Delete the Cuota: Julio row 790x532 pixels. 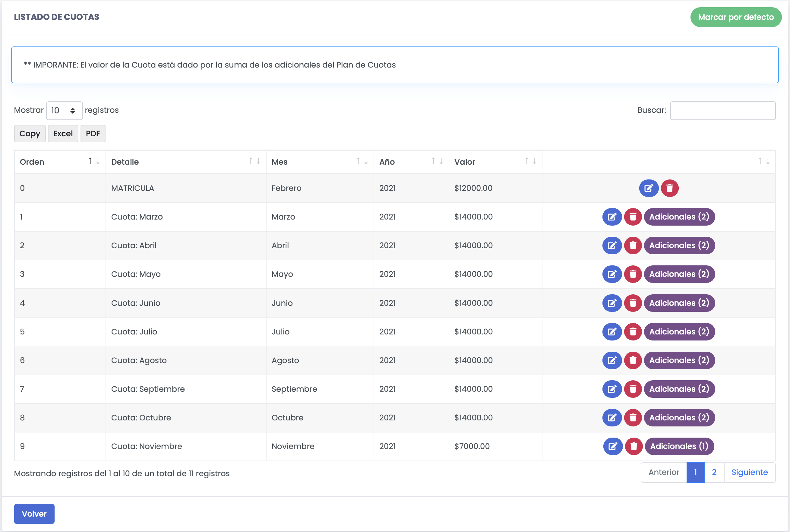tap(633, 331)
